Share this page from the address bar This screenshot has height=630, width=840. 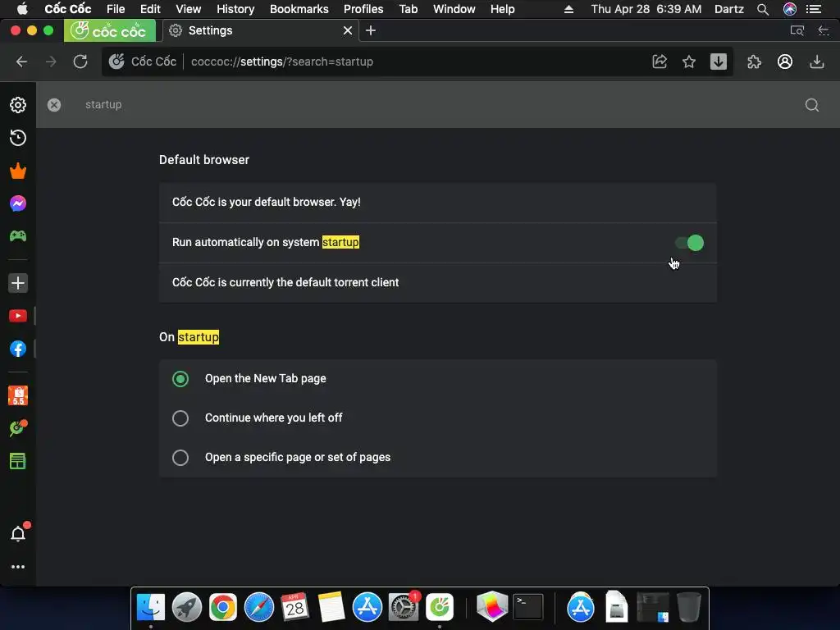pyautogui.click(x=660, y=62)
